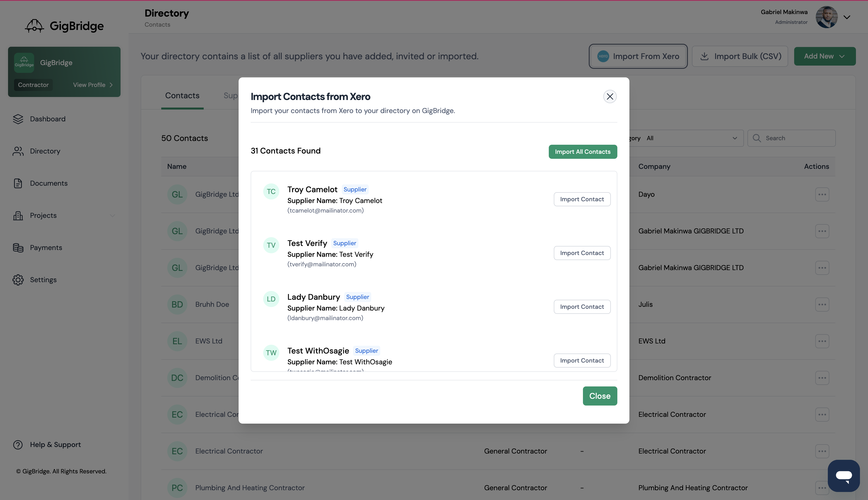Click the View Profile chevron link

tap(93, 85)
